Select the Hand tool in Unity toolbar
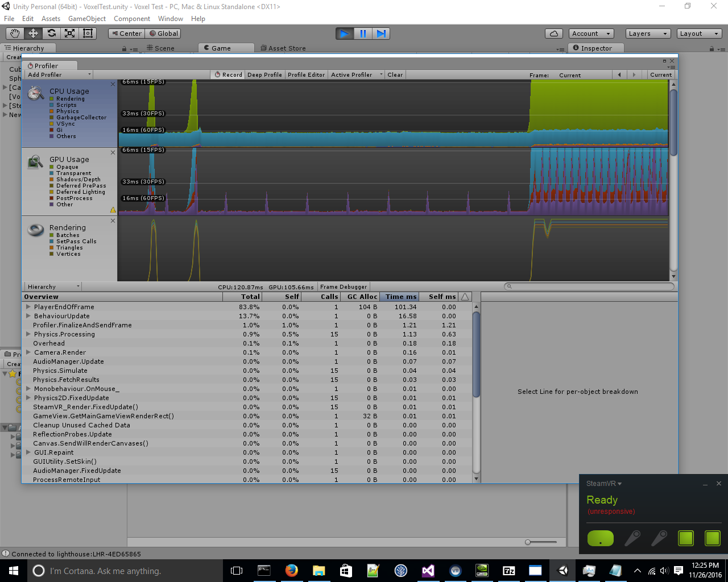The image size is (728, 582). (x=15, y=34)
